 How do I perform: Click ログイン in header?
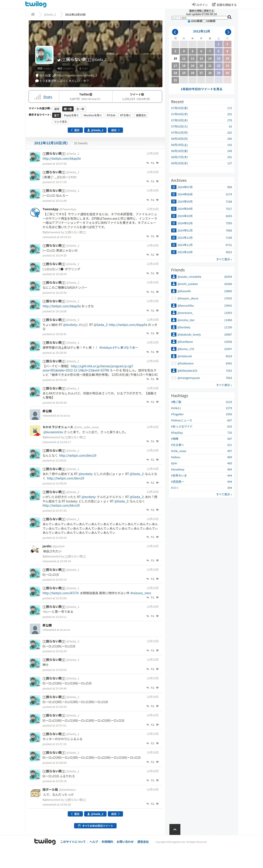pos(200,5)
